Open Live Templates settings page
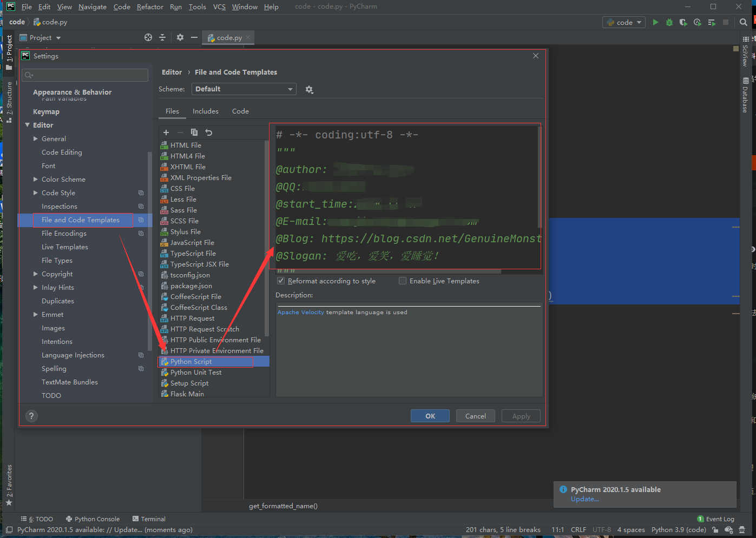Image resolution: width=756 pixels, height=538 pixels. (64, 247)
